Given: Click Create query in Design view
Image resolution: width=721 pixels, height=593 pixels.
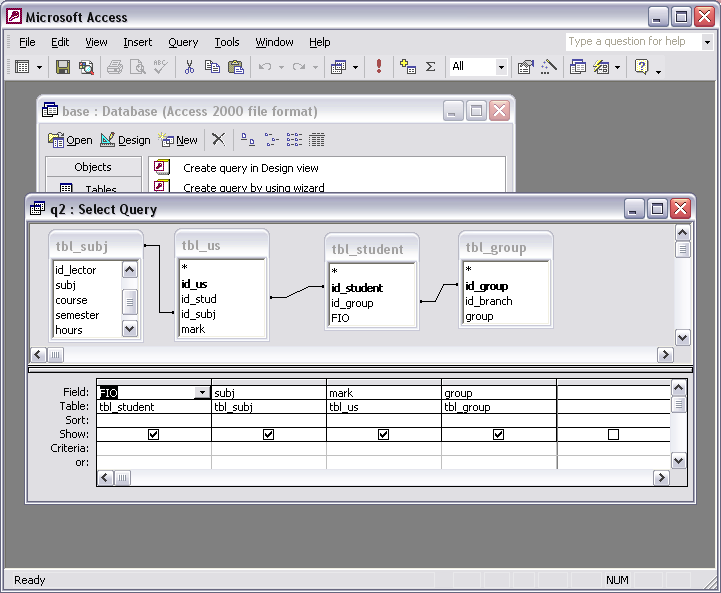Looking at the screenshot, I should point(251,168).
